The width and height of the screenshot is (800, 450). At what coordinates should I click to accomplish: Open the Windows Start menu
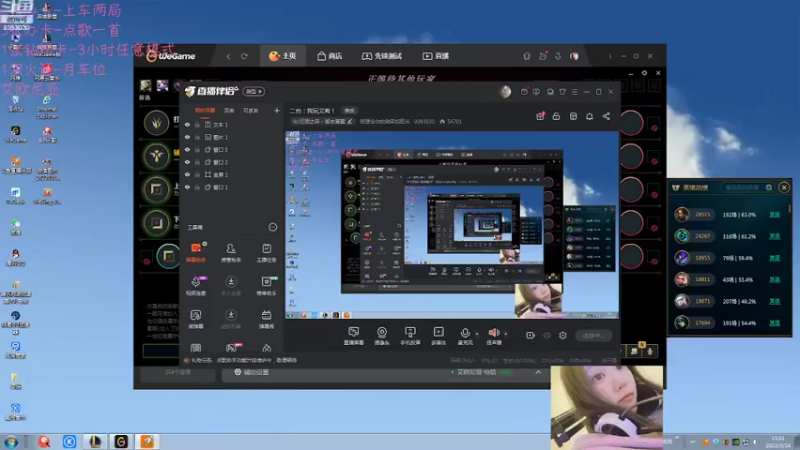11,441
